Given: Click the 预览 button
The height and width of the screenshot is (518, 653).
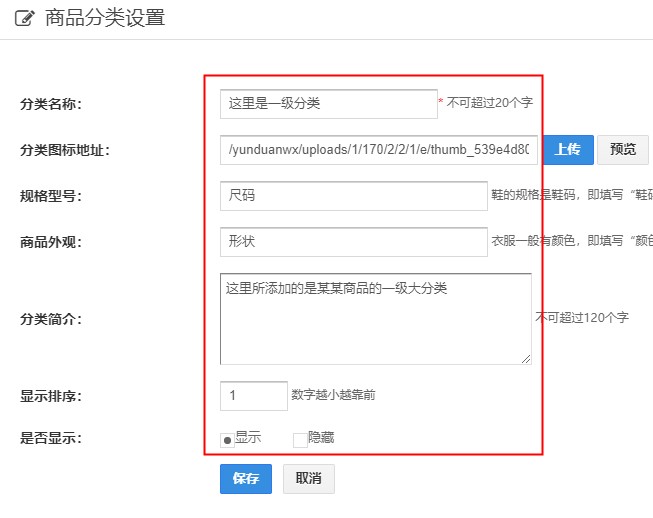Looking at the screenshot, I should coord(622,150).
